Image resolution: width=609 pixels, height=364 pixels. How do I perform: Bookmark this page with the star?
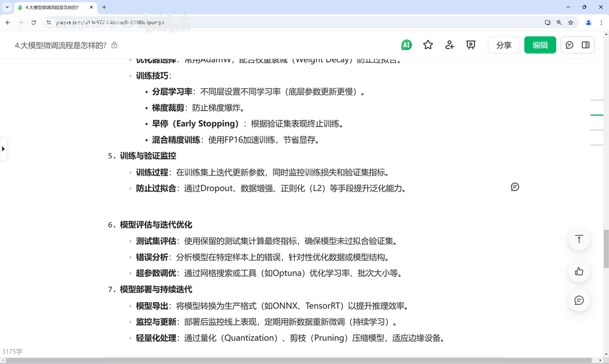tap(571, 23)
